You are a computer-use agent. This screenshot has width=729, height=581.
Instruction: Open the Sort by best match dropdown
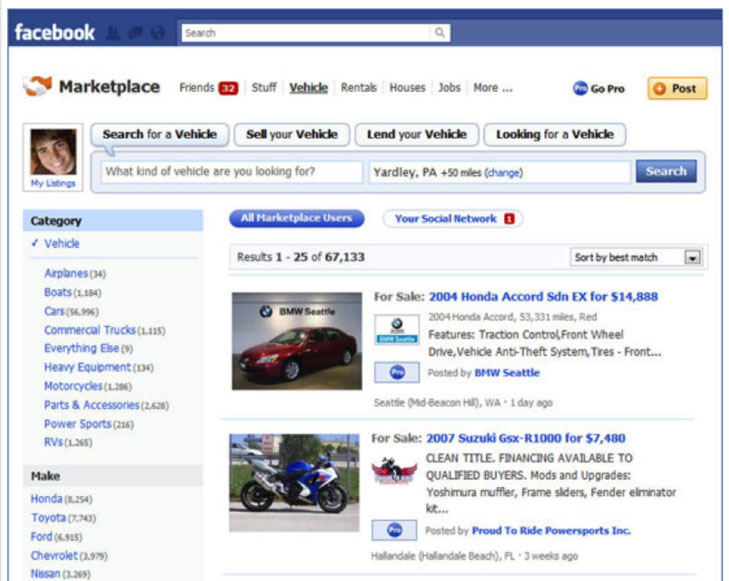click(x=636, y=257)
